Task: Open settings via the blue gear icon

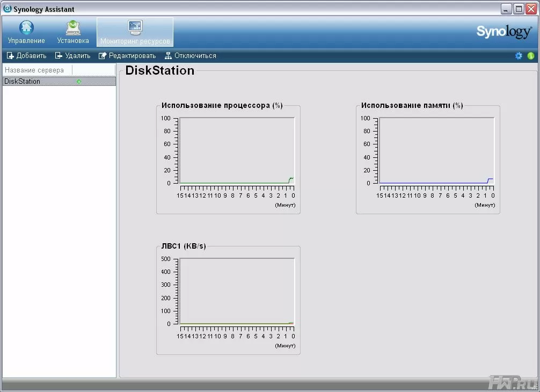Action: 519,56
